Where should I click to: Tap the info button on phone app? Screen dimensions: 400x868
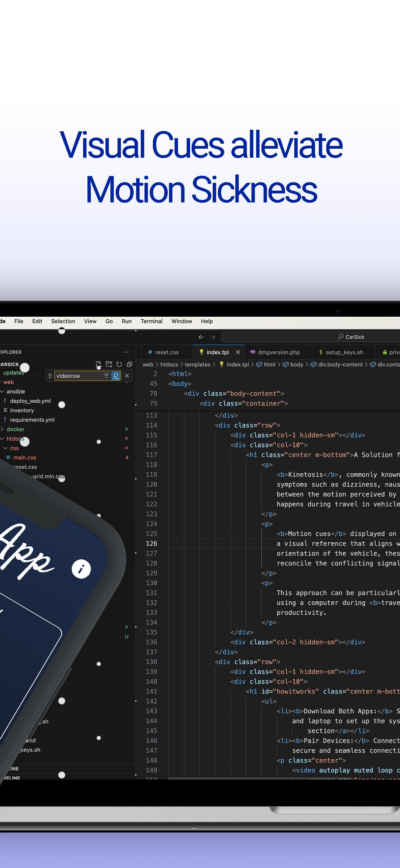tap(81, 569)
